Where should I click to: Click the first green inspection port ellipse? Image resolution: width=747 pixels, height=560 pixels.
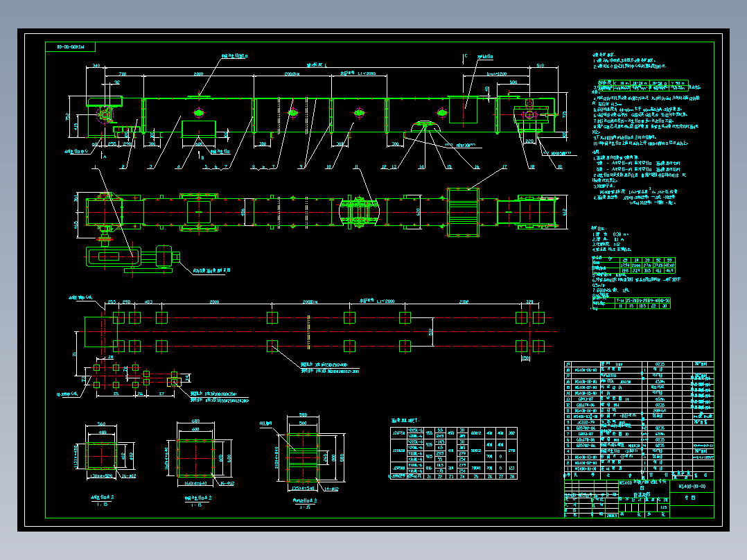(199, 112)
